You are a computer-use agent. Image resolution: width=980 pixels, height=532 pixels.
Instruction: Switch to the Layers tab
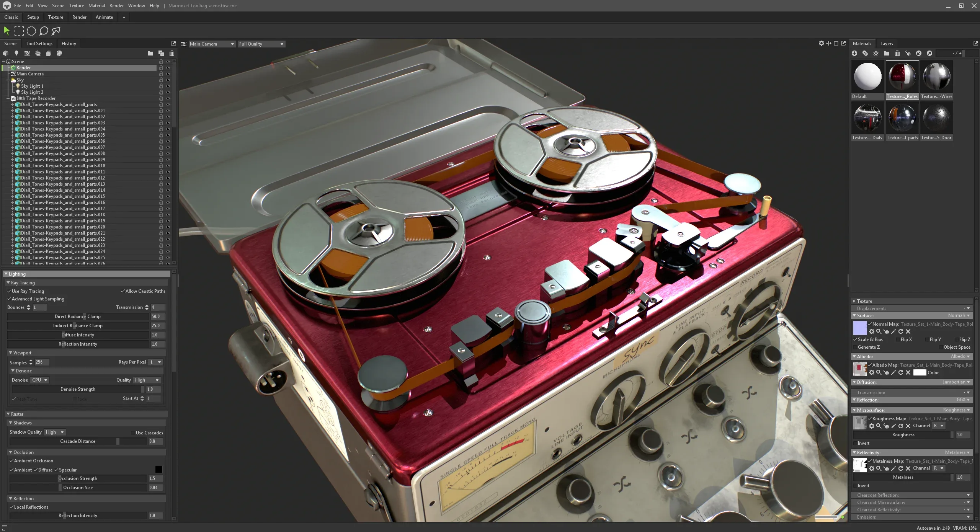click(887, 43)
